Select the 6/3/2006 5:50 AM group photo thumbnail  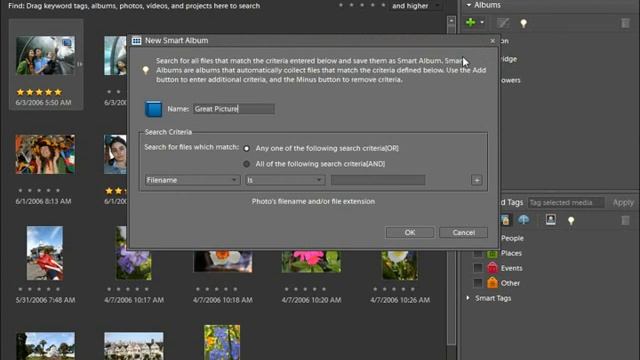(45, 56)
